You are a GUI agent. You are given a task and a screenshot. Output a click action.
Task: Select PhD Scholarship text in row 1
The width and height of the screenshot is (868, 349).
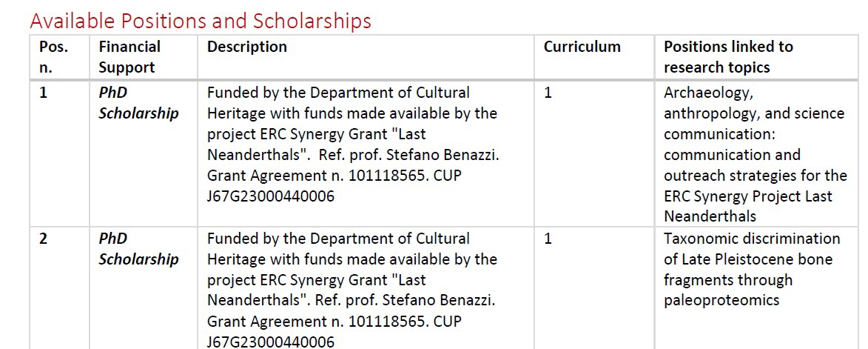click(138, 104)
